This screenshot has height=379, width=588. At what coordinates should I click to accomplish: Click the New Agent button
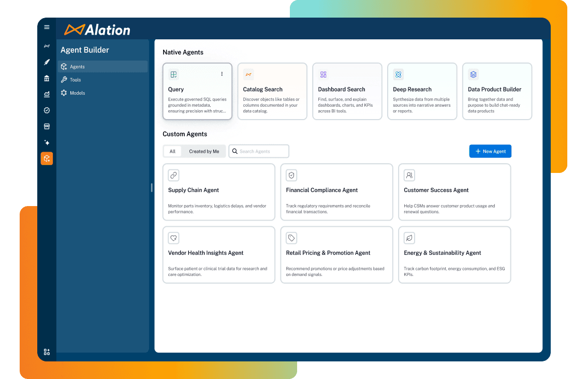490,151
